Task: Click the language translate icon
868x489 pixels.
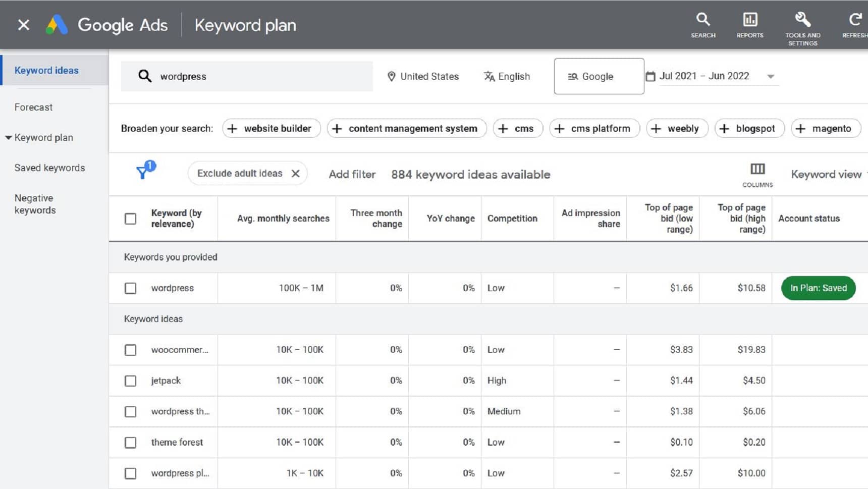Action: [x=489, y=76]
